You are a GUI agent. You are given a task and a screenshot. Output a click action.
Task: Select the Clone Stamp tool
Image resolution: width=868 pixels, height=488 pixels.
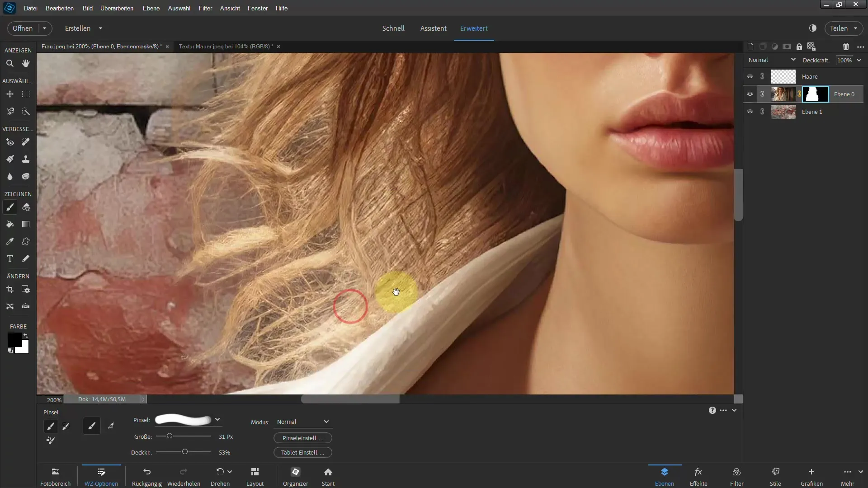coord(26,159)
